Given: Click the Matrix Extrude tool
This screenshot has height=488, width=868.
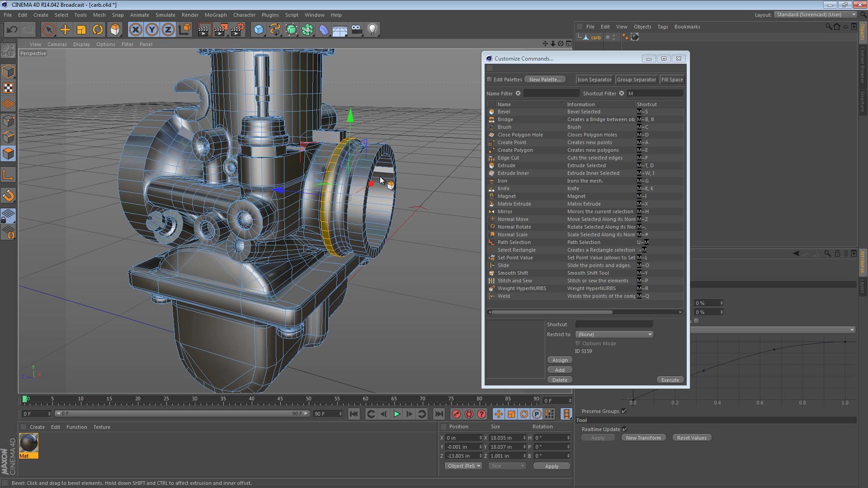Looking at the screenshot, I should (514, 203).
